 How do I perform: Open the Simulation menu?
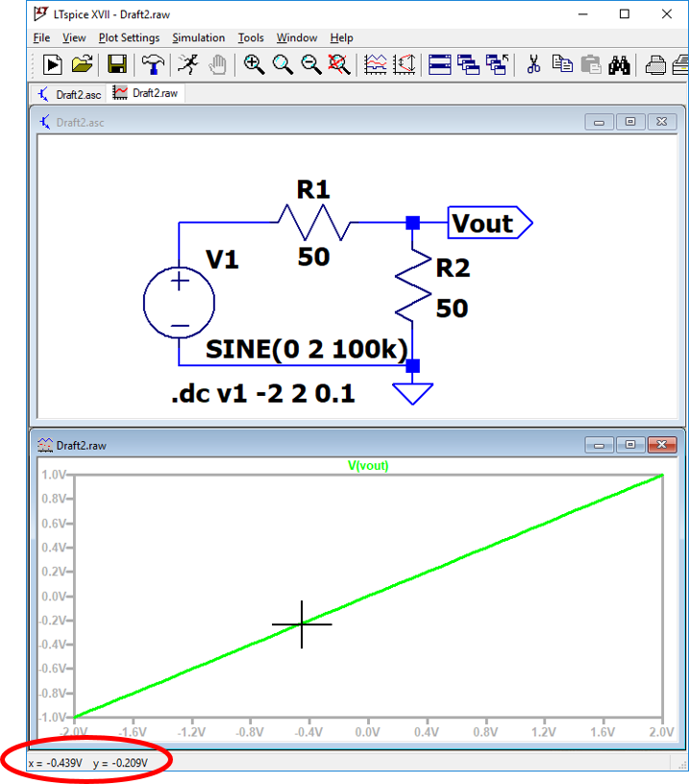pos(198,37)
